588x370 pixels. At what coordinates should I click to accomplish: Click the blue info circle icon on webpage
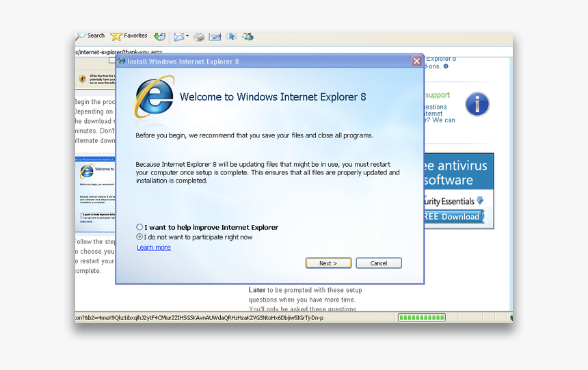coord(477,104)
